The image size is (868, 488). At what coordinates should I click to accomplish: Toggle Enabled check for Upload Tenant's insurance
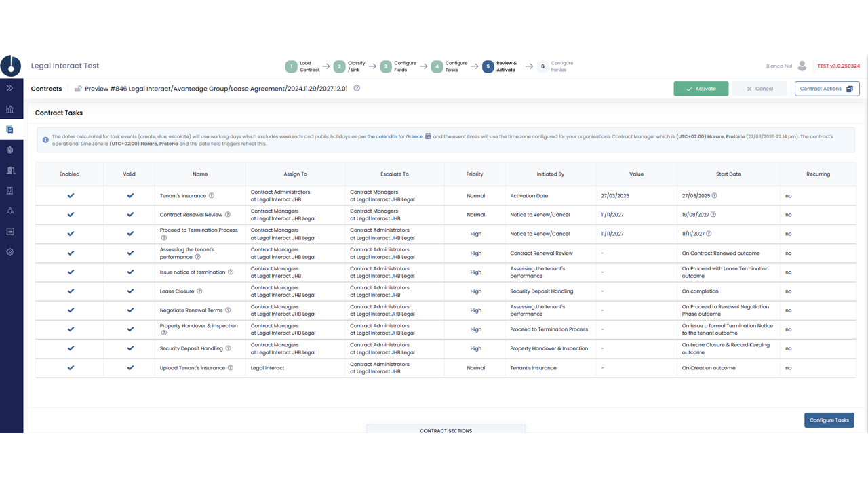coord(71,368)
